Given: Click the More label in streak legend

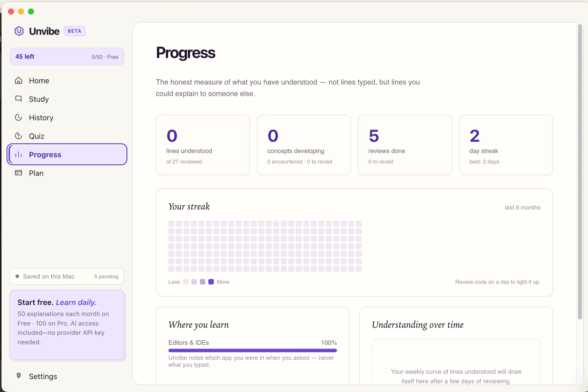Looking at the screenshot, I should [223, 282].
